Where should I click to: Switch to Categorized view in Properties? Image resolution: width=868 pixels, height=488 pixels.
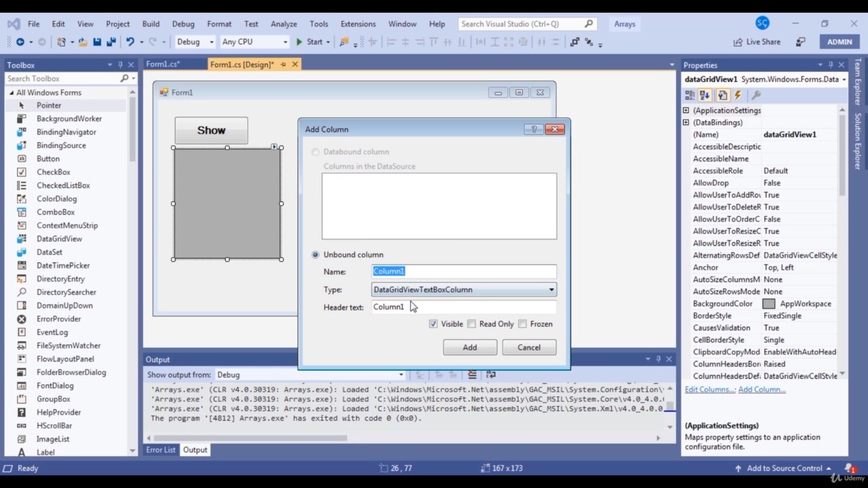(x=690, y=96)
